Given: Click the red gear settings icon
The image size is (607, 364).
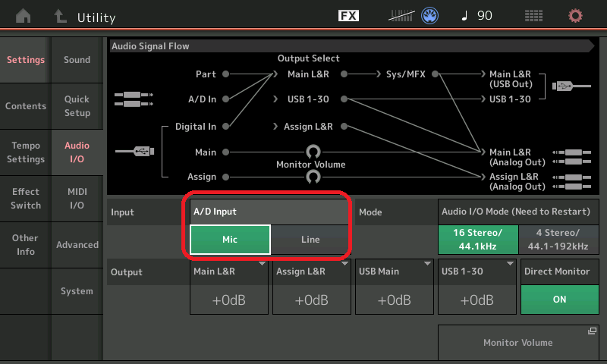Looking at the screenshot, I should 576,16.
